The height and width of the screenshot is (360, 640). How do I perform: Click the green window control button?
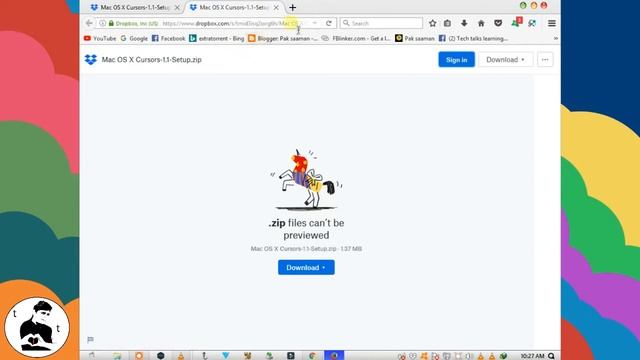click(x=523, y=5)
